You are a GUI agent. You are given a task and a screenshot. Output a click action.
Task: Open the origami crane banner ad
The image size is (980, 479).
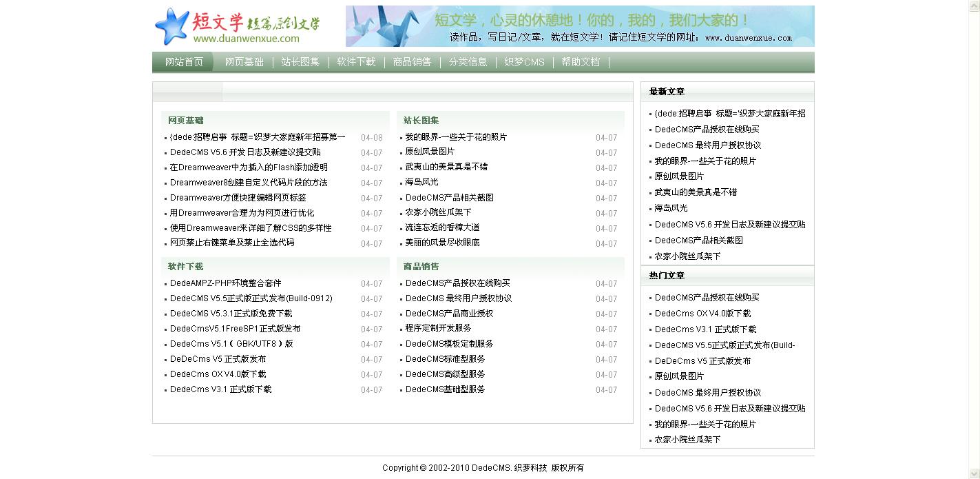(580, 26)
